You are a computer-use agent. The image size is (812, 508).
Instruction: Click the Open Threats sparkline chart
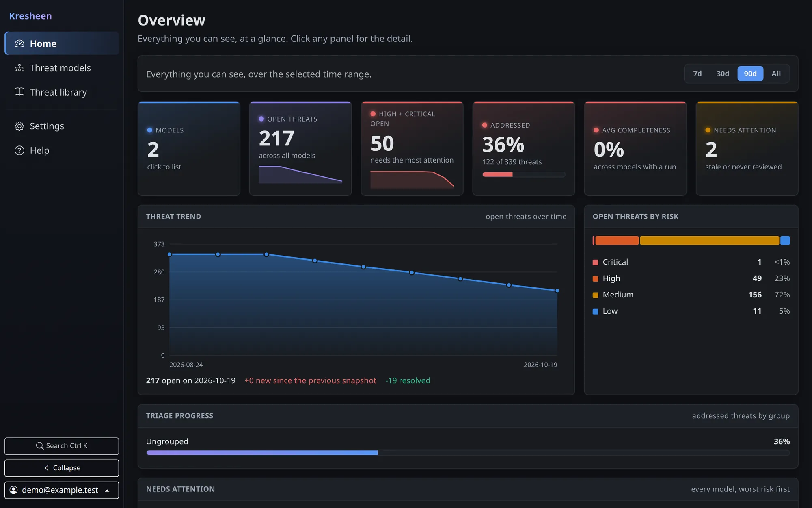click(x=300, y=175)
